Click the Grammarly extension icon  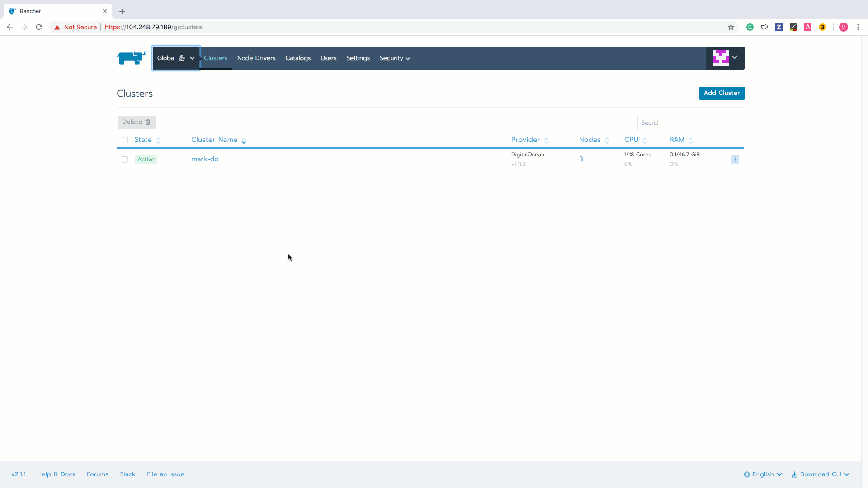coord(750,27)
